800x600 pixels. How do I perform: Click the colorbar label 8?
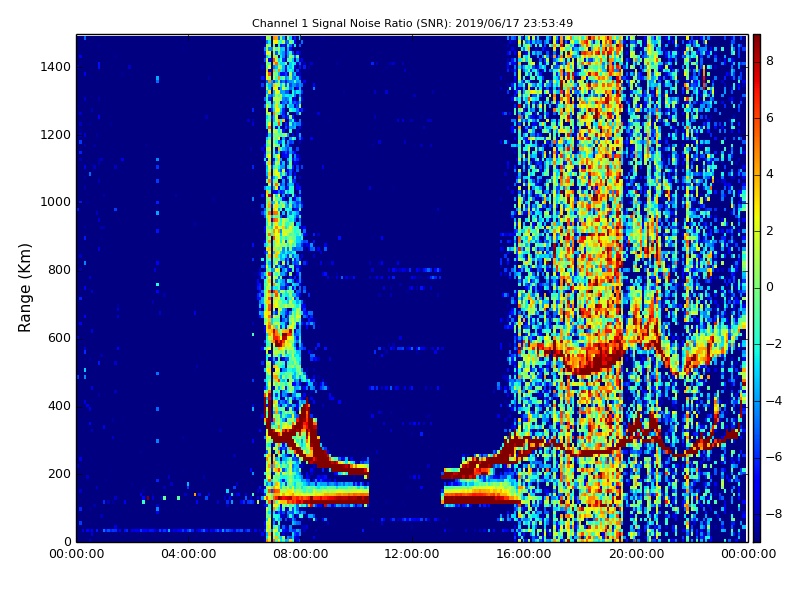coord(770,61)
